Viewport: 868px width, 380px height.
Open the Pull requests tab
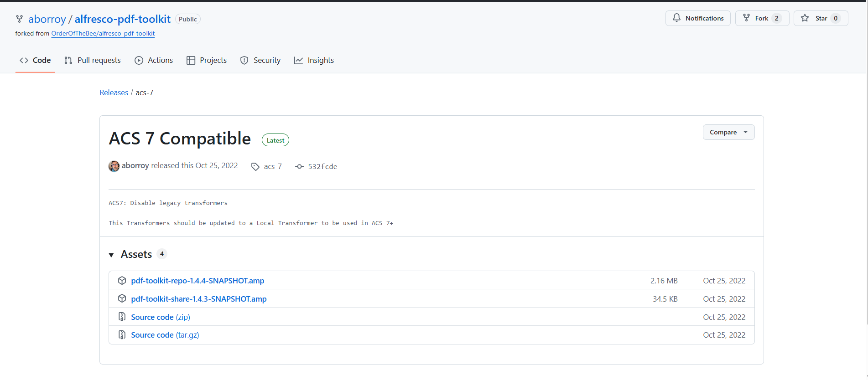click(93, 60)
